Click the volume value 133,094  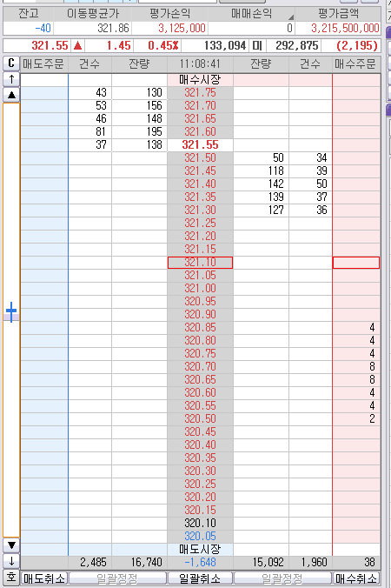tap(215, 46)
